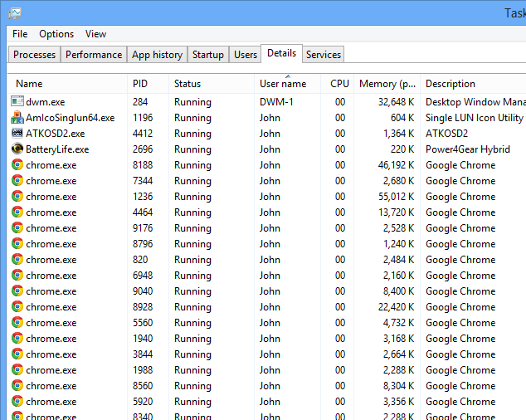Click the 604 K memory value
526x420 pixels.
tap(402, 118)
